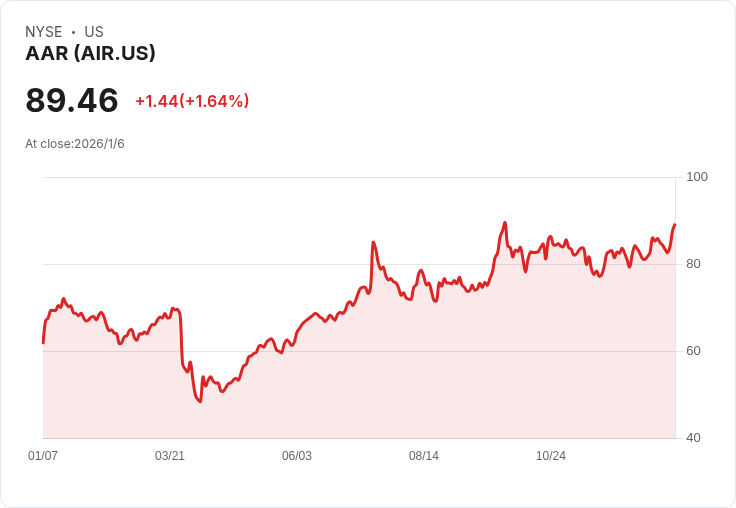Viewport: 736px width, 508px height.
Task: Click the 08/14 x-axis date label
Action: 424,455
